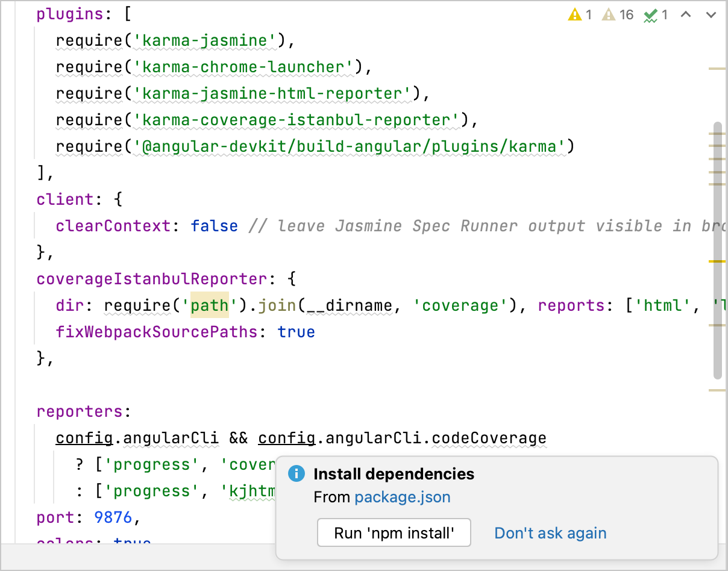Screen dimensions: 728x571
Task: Click the up arrow to go to previous problem
Action: pyautogui.click(x=685, y=14)
